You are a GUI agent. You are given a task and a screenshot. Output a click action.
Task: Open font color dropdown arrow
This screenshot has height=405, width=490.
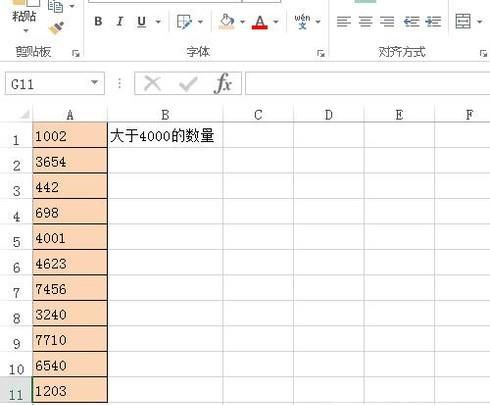pyautogui.click(x=276, y=22)
